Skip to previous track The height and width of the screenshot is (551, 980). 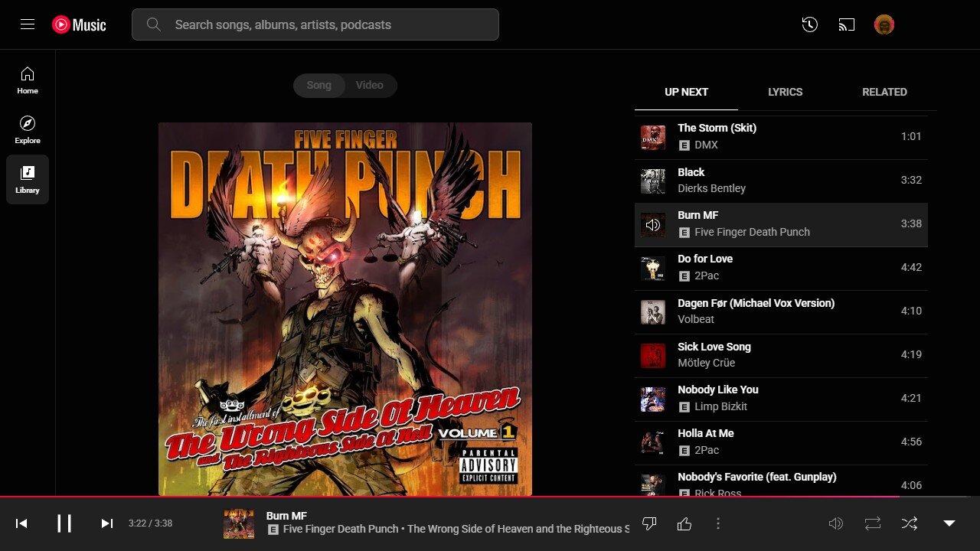(21, 523)
